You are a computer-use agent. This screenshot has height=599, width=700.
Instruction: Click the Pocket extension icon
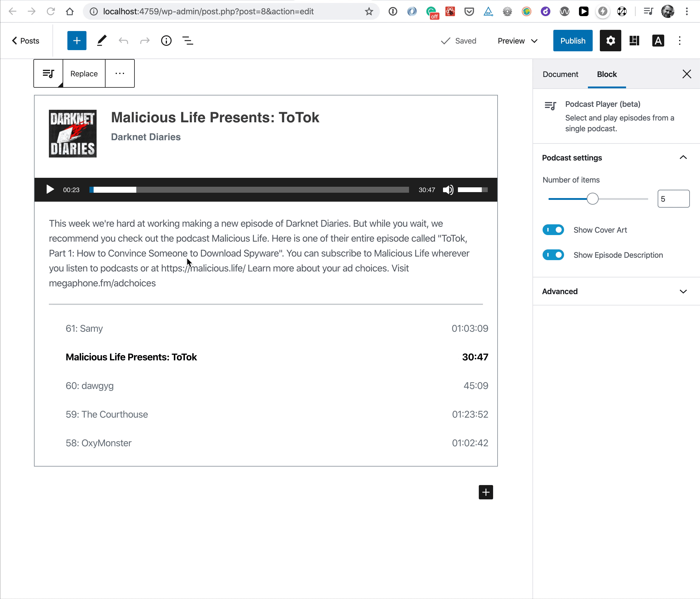tap(469, 12)
